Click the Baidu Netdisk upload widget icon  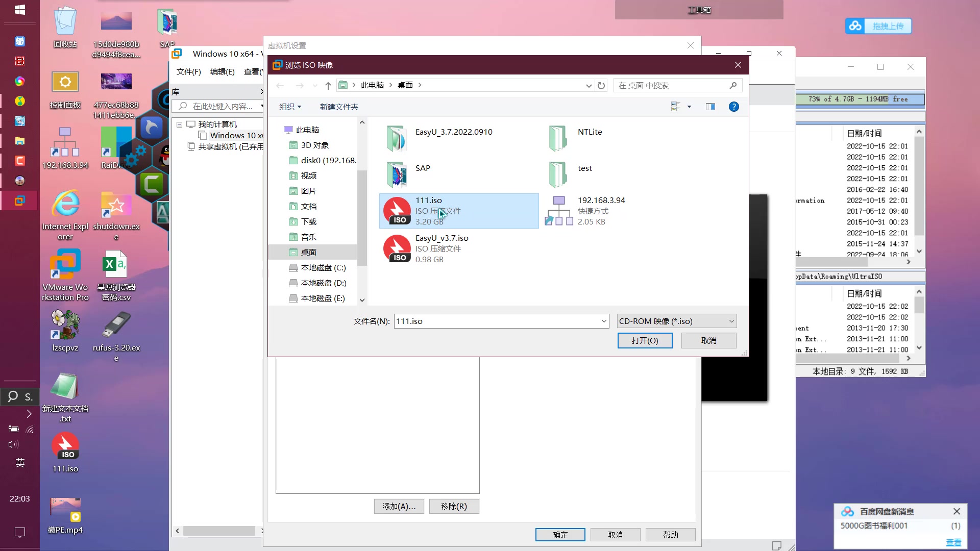pos(855,26)
